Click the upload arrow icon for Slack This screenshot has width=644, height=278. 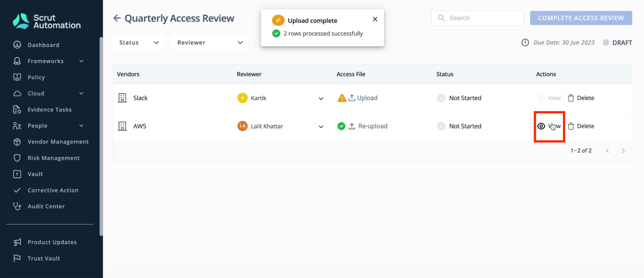click(352, 98)
